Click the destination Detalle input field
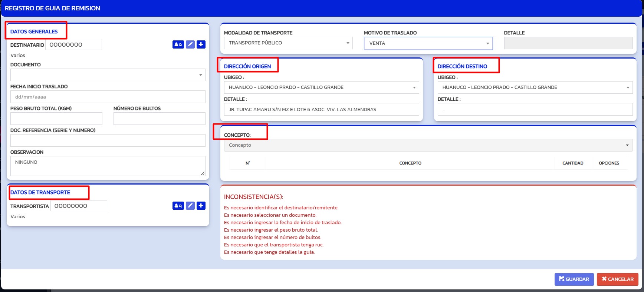The width and height of the screenshot is (644, 292). click(535, 109)
